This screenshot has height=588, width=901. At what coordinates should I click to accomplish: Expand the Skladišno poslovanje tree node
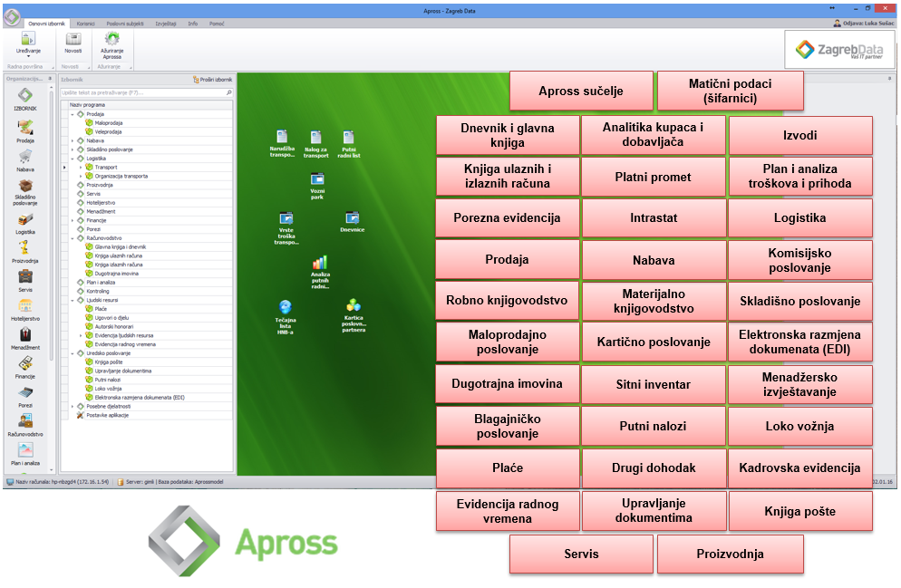[x=73, y=149]
